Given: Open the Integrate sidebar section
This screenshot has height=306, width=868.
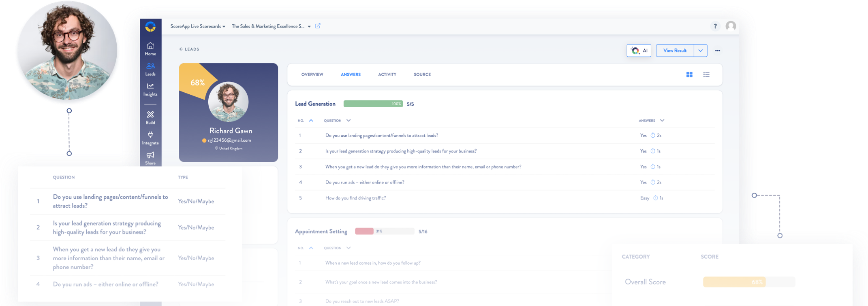Looking at the screenshot, I should [x=150, y=138].
